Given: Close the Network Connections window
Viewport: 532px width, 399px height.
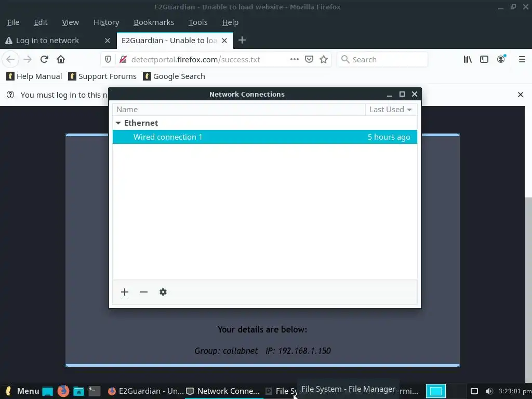Looking at the screenshot, I should tap(414, 95).
